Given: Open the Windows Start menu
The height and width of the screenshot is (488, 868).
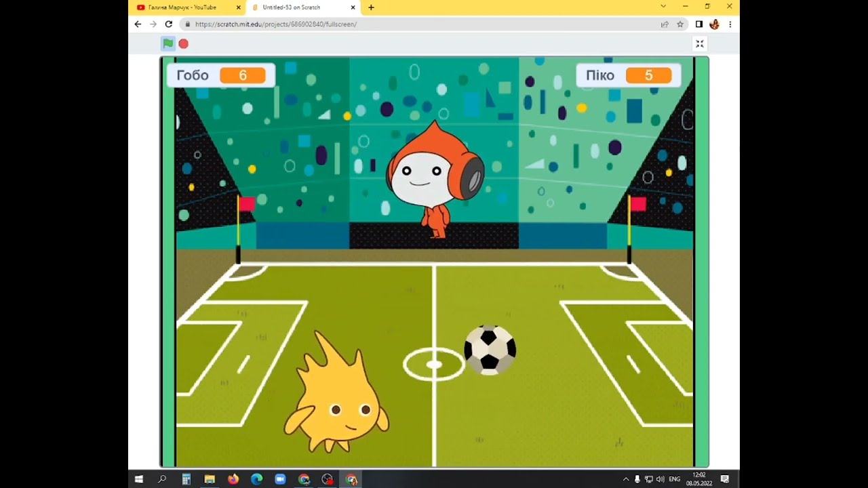Looking at the screenshot, I should [138, 479].
